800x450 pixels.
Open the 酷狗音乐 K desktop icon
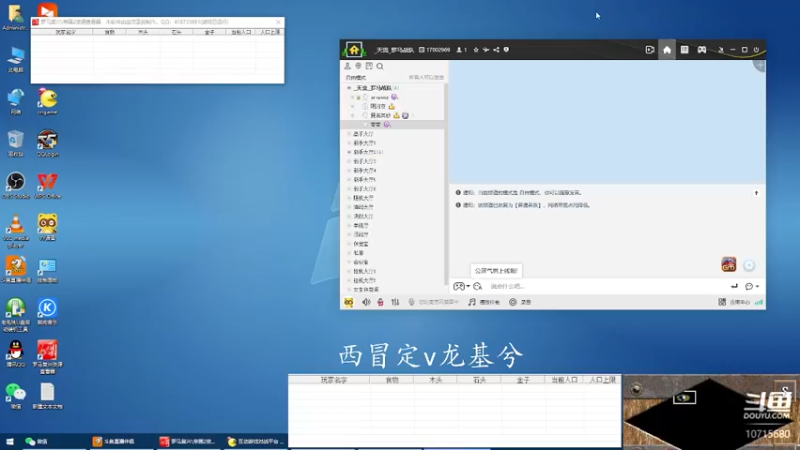coord(47,312)
